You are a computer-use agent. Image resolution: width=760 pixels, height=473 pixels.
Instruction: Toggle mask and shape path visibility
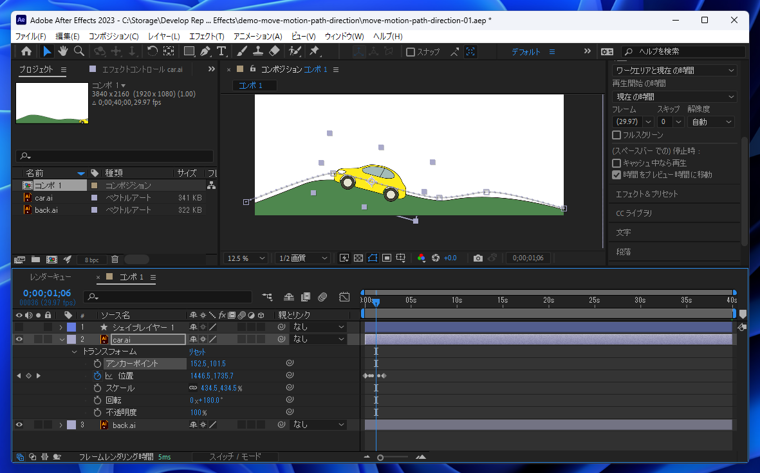click(x=372, y=258)
